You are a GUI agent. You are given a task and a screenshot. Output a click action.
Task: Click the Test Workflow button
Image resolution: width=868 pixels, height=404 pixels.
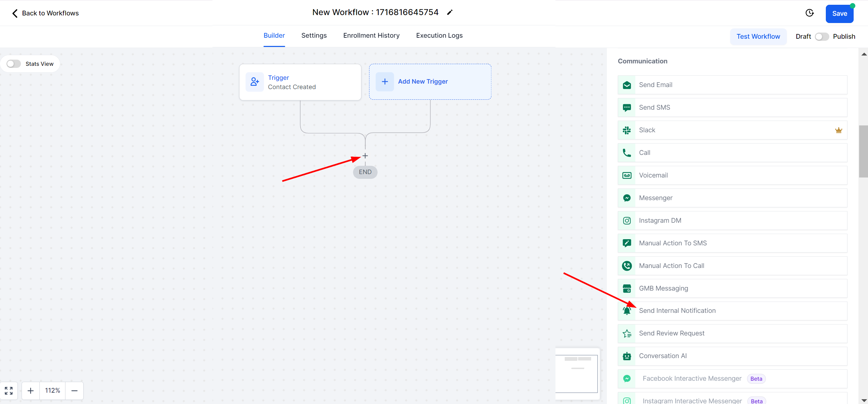pyautogui.click(x=758, y=36)
